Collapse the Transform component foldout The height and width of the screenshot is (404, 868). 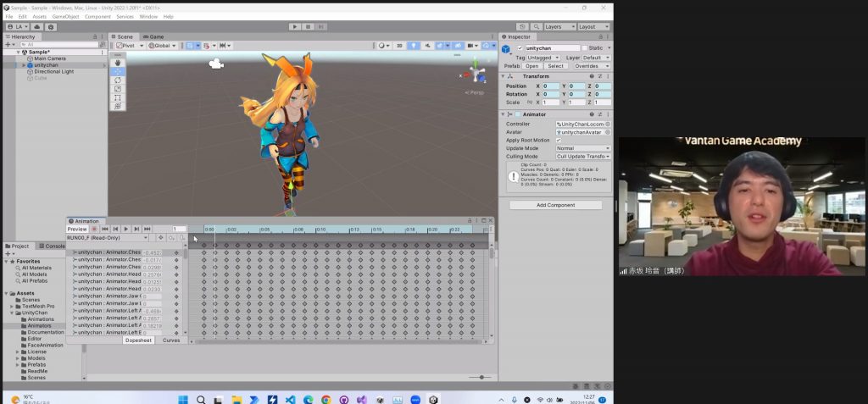504,76
